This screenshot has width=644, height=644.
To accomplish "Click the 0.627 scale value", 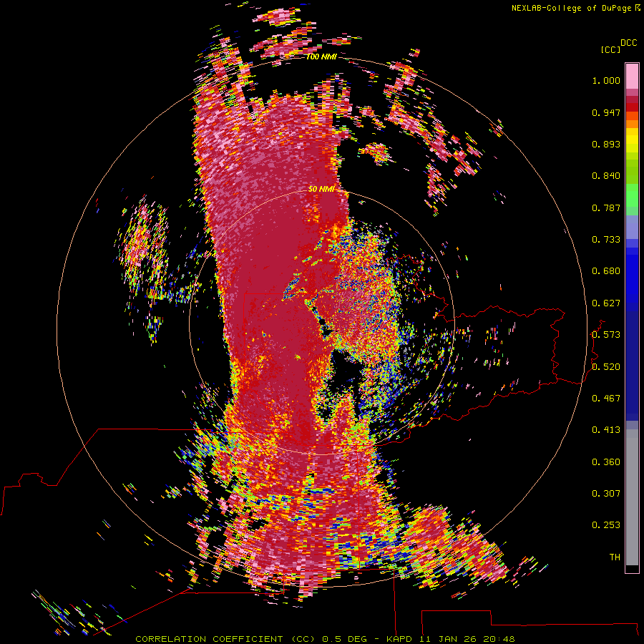I will pyautogui.click(x=606, y=303).
